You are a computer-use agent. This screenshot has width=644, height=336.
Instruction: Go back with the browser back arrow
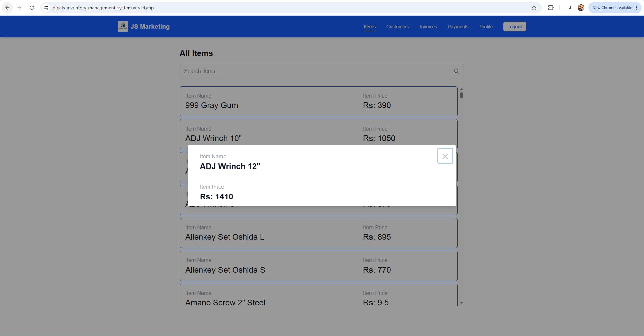coord(7,8)
